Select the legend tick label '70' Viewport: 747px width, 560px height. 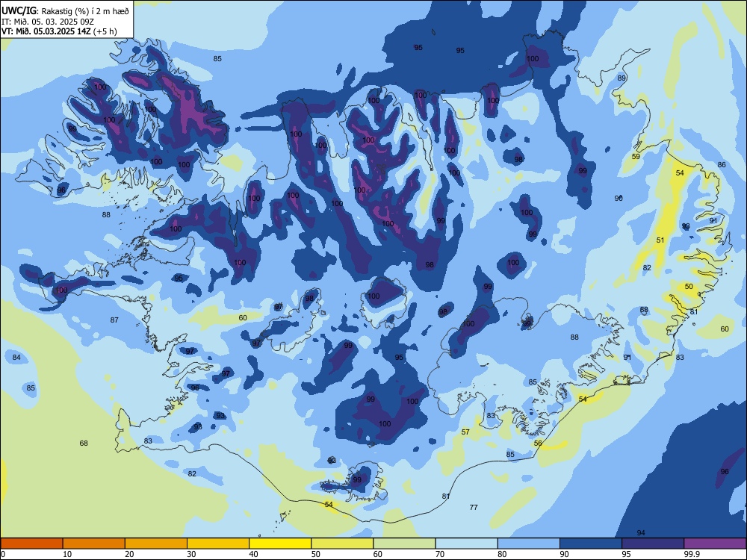pyautogui.click(x=440, y=554)
